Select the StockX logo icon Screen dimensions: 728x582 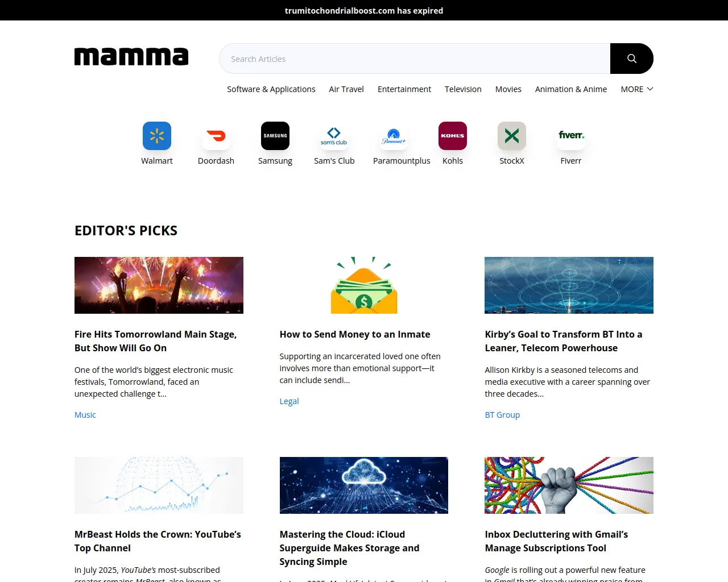[x=512, y=136]
